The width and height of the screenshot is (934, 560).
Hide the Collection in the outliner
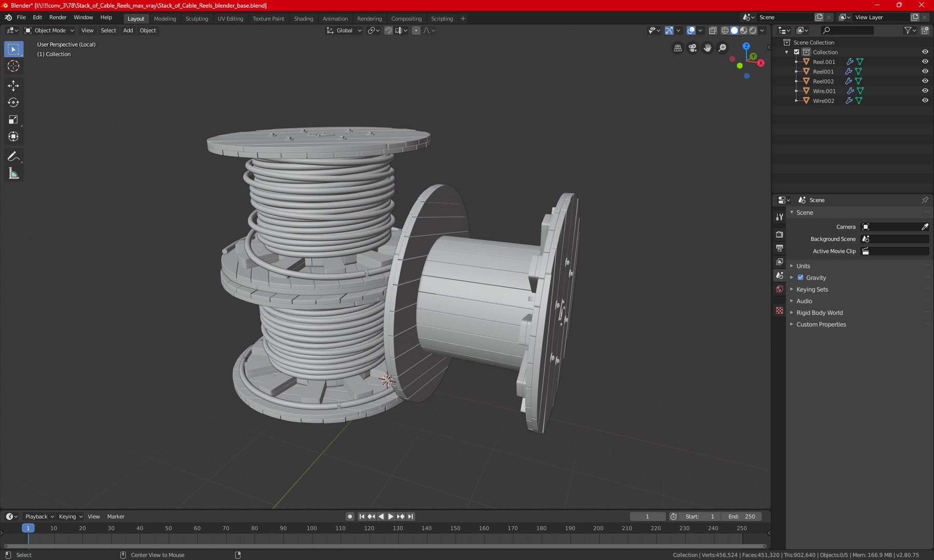(x=925, y=52)
